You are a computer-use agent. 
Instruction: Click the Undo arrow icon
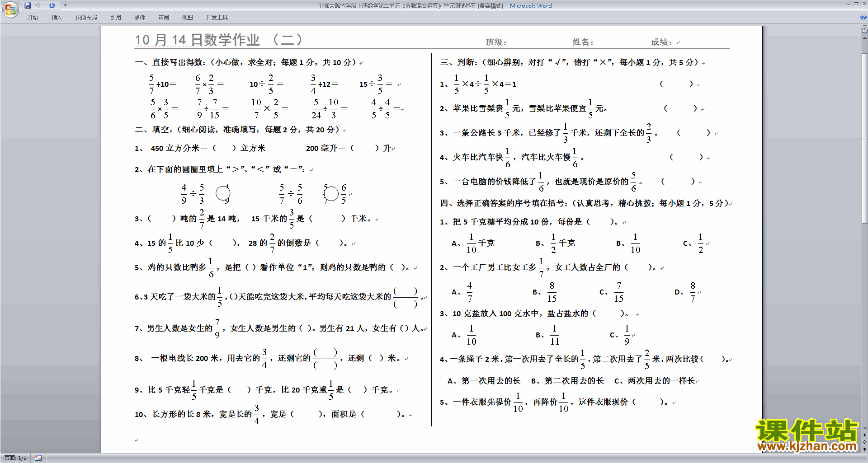point(38,5)
